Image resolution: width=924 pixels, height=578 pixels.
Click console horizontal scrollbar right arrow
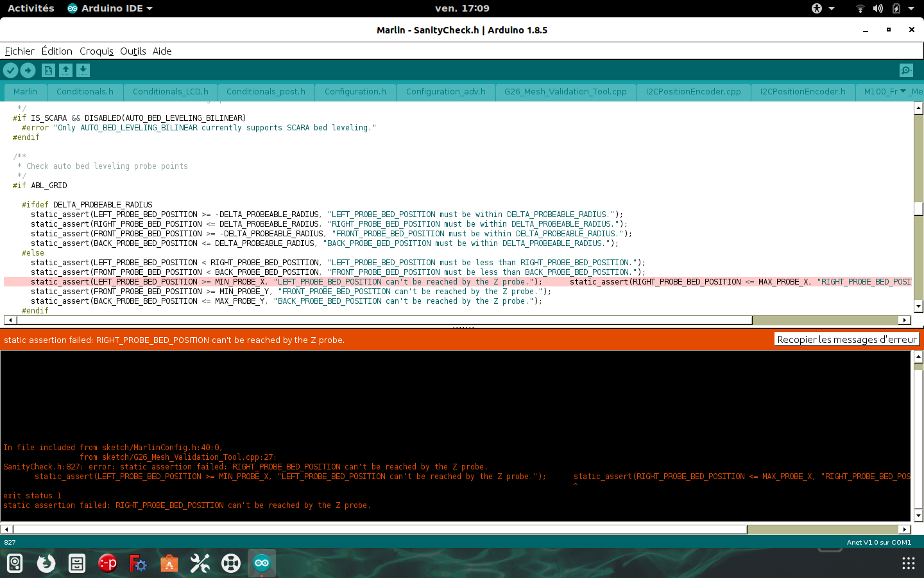click(x=905, y=530)
